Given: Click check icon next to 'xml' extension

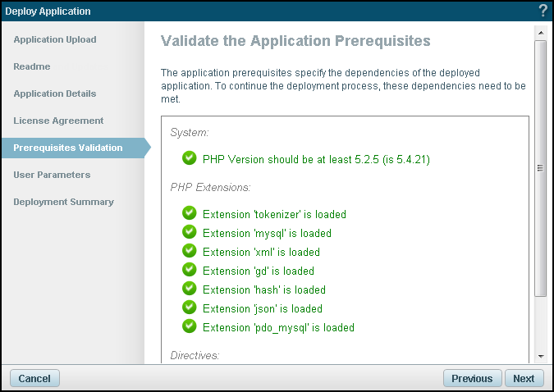Looking at the screenshot, I should 190,251.
